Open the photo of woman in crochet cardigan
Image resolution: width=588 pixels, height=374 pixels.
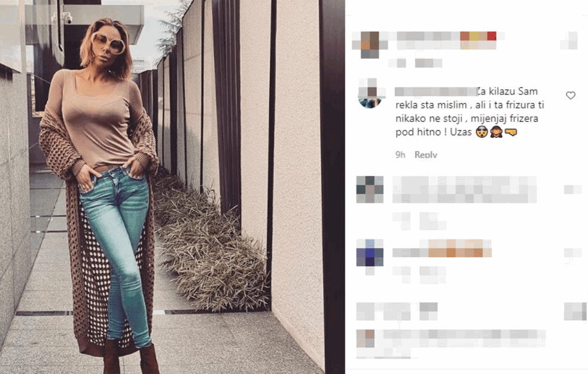pyautogui.click(x=172, y=187)
